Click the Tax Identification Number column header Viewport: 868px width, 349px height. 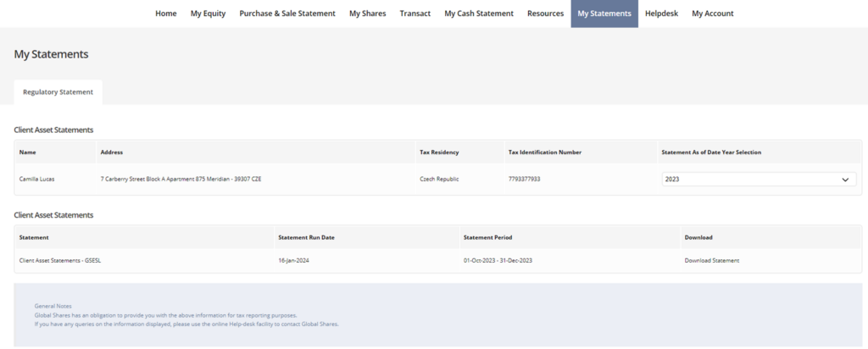(545, 152)
